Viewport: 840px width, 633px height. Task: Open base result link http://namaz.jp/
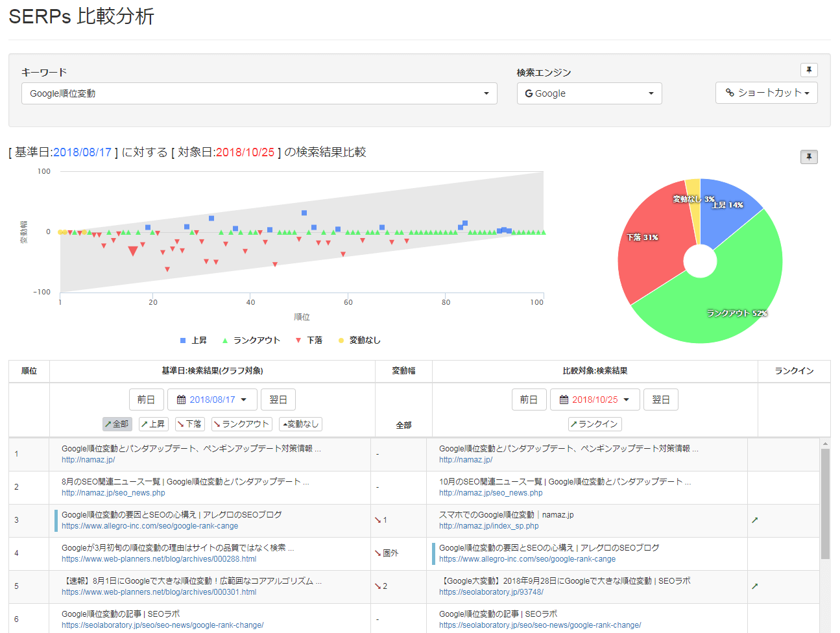pos(88,460)
